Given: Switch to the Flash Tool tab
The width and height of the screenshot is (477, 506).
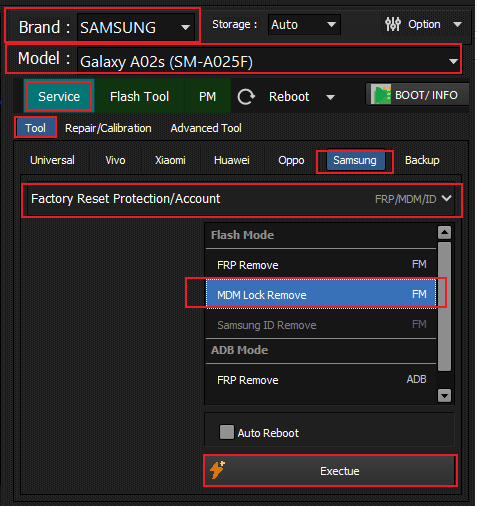Looking at the screenshot, I should 139,96.
